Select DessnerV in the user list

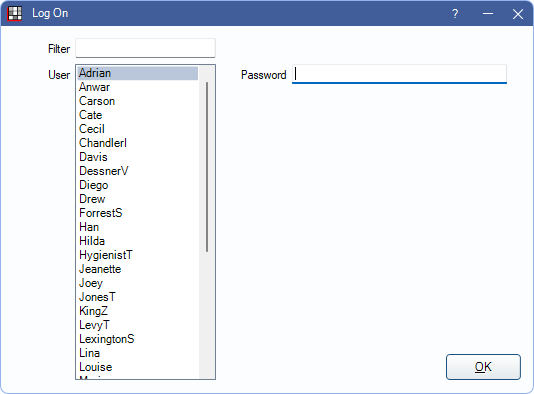coord(138,171)
